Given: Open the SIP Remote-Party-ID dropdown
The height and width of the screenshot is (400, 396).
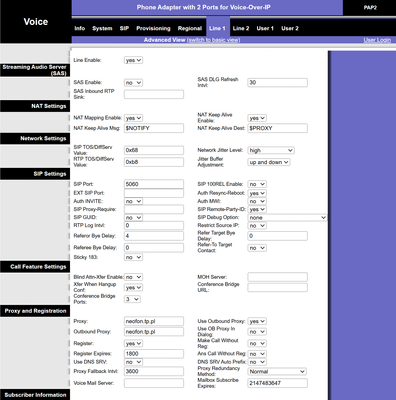Looking at the screenshot, I should 257,209.
